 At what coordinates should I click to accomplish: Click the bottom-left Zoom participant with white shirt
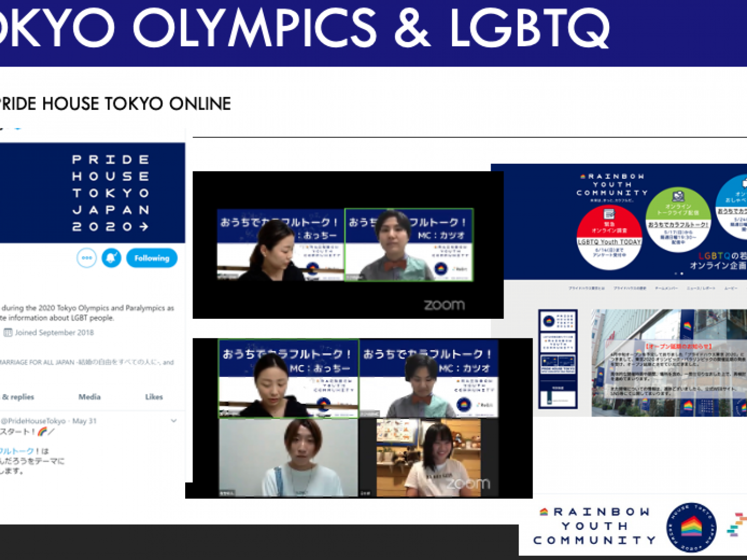click(289, 458)
